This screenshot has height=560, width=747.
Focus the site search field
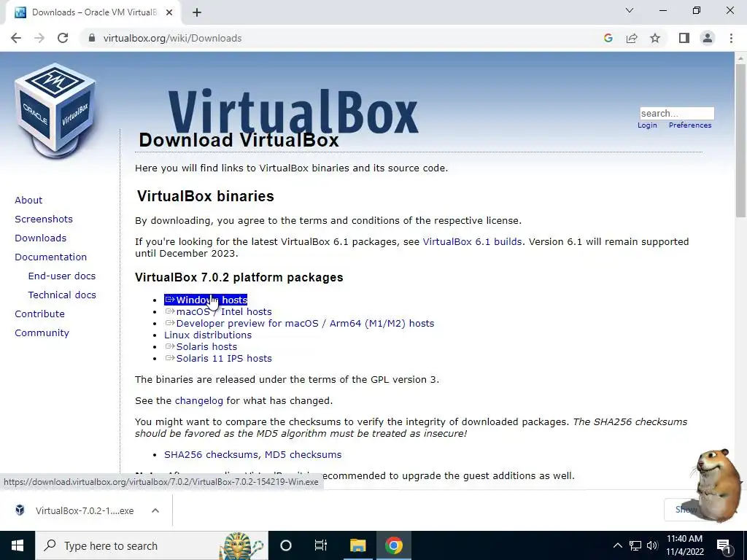click(x=676, y=113)
